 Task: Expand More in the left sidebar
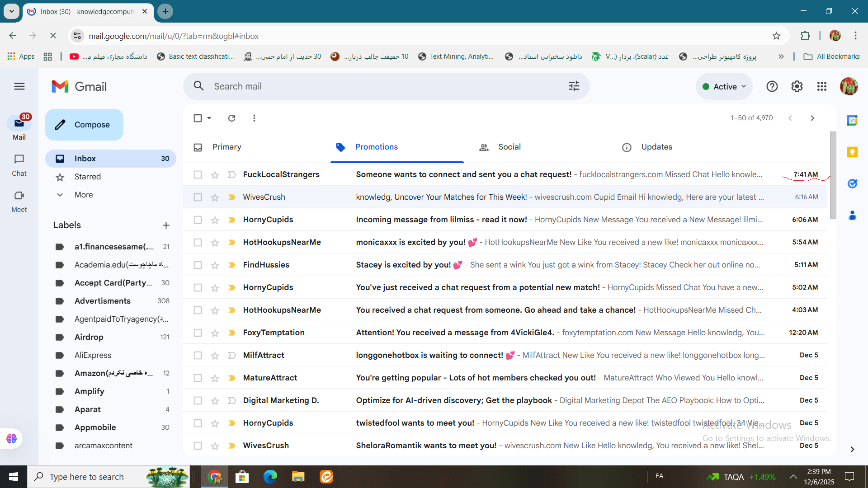[84, 195]
